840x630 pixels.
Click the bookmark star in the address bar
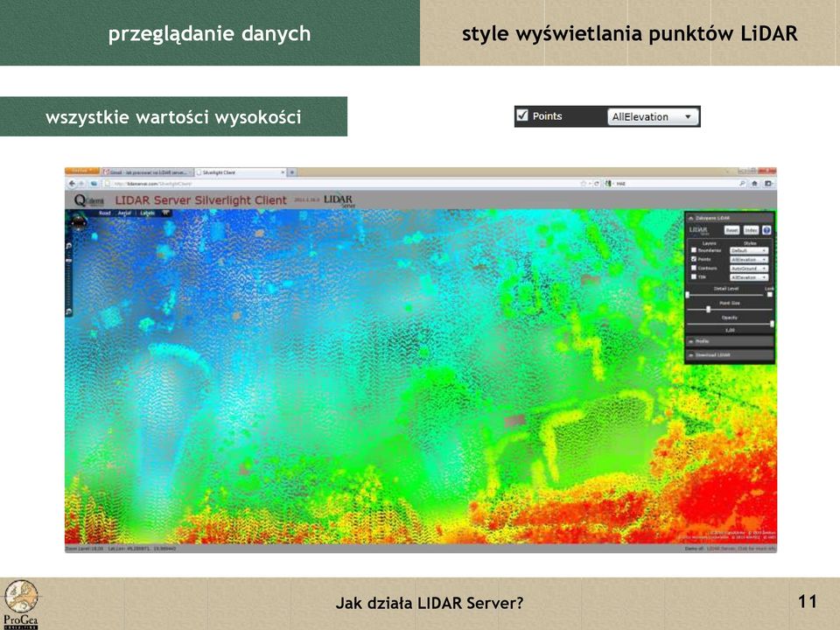(x=584, y=183)
